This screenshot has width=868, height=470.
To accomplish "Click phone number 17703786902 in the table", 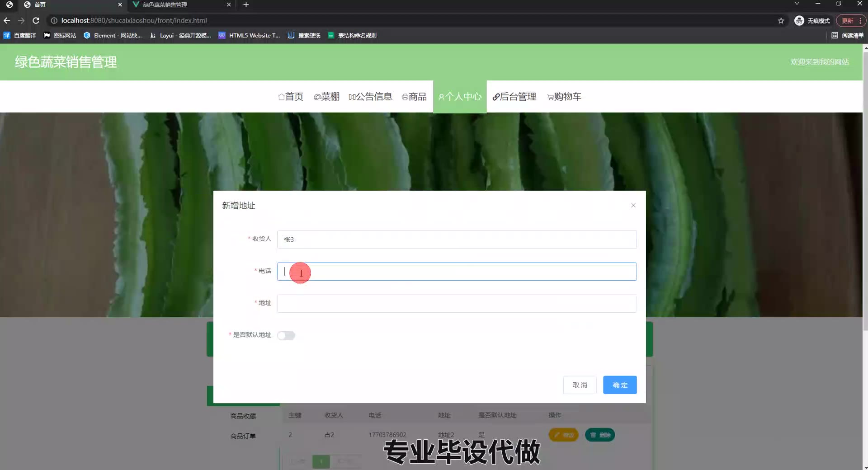I will (x=387, y=435).
